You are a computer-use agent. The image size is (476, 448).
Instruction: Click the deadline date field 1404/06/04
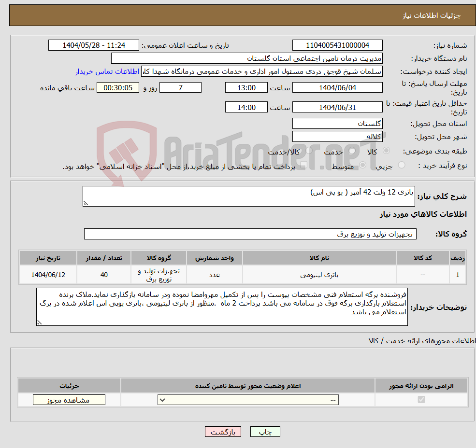click(x=337, y=87)
